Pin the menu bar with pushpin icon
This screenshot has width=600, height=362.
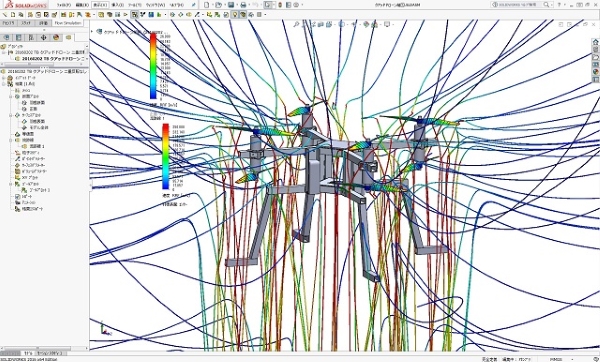click(194, 5)
